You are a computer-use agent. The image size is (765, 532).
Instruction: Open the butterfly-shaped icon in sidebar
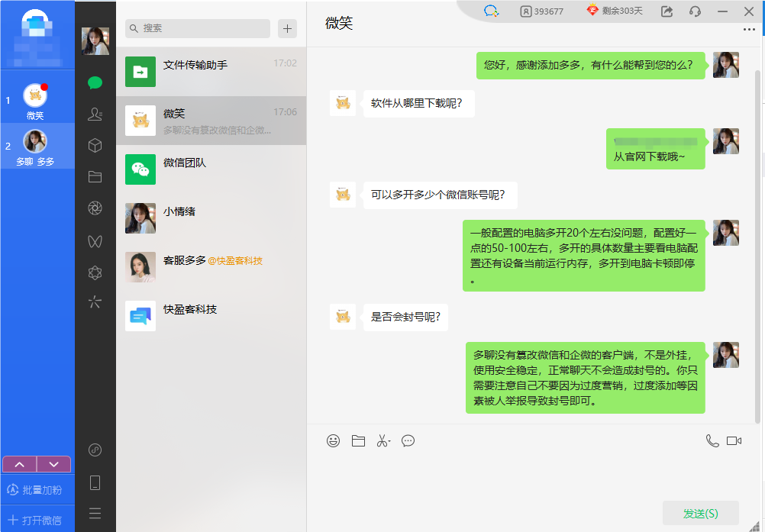(x=95, y=241)
